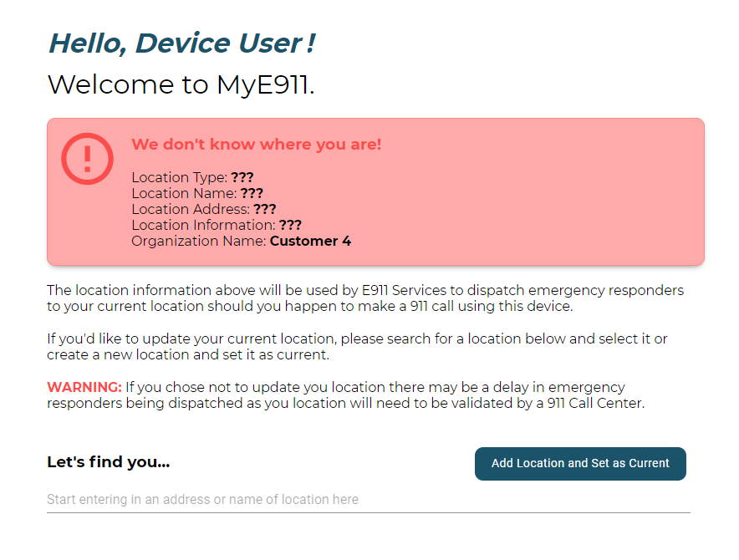Click the Location Name ??? line
The height and width of the screenshot is (560, 739).
tap(197, 193)
